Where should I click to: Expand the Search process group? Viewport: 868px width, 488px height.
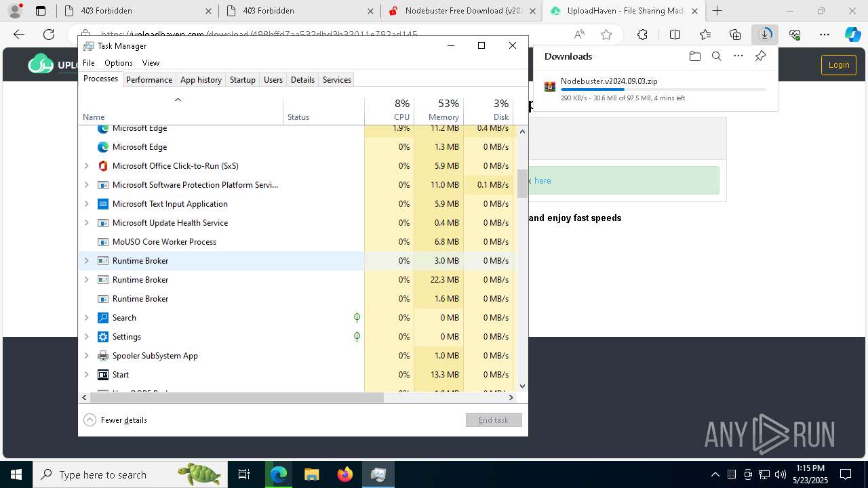86,318
